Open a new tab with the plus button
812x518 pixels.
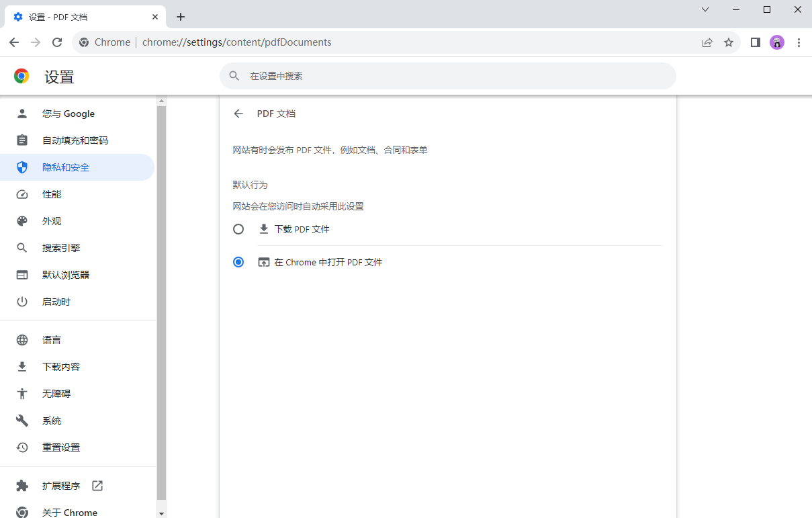tap(181, 17)
